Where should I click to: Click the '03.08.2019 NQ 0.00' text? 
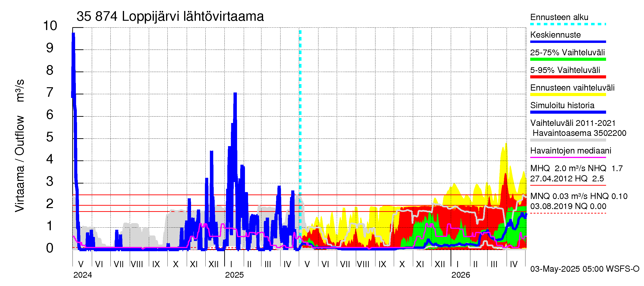coord(568,206)
